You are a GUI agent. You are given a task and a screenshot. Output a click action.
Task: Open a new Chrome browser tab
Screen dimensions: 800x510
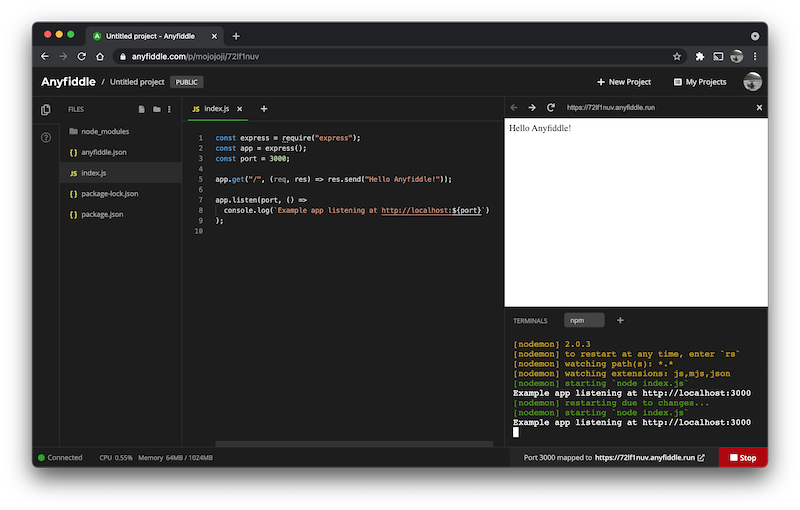(236, 36)
